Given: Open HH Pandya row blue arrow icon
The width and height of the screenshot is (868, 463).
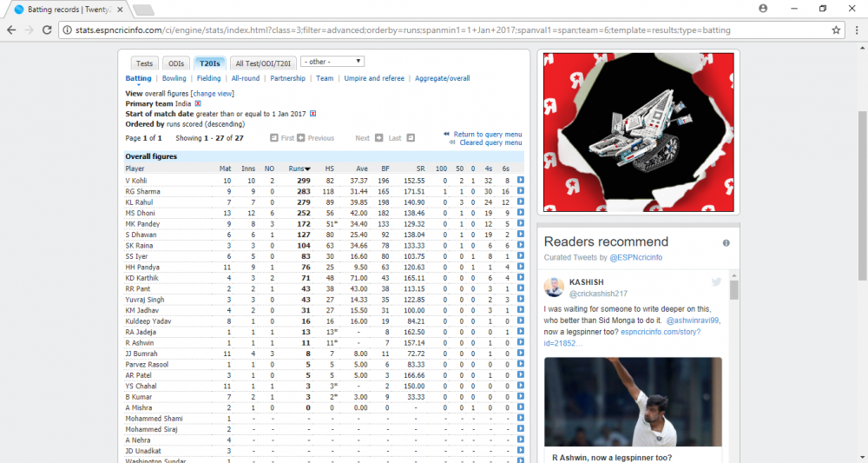Looking at the screenshot, I should (x=520, y=267).
